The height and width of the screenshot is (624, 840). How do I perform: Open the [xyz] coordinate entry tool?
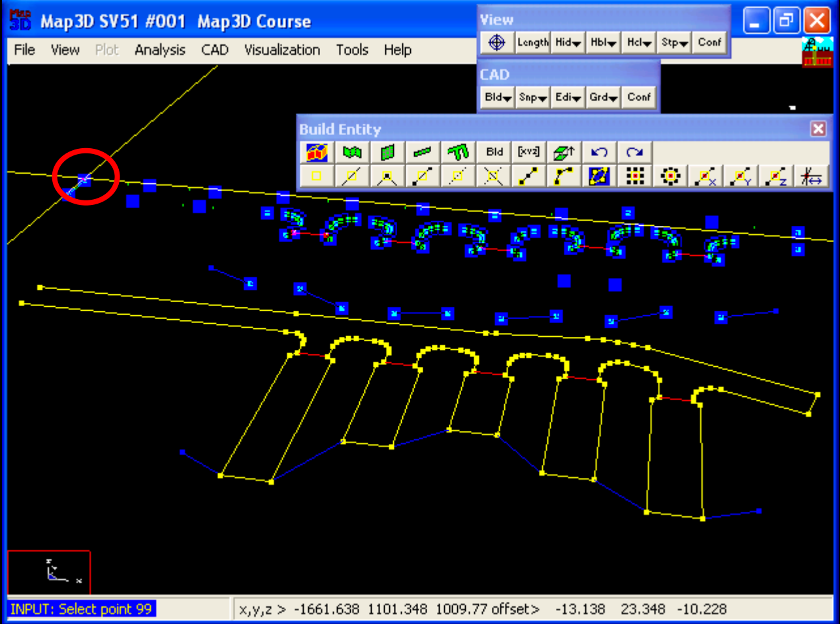coord(529,152)
